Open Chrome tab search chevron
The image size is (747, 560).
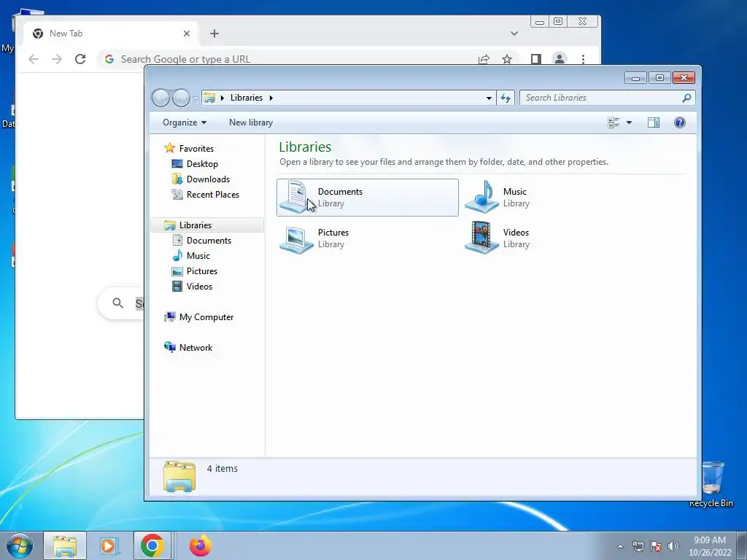(x=514, y=34)
